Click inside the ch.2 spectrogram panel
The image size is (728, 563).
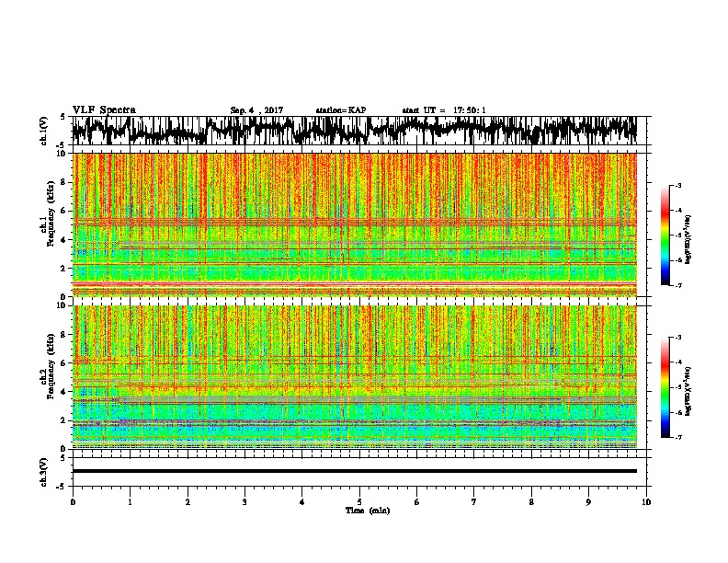pyautogui.click(x=355, y=377)
